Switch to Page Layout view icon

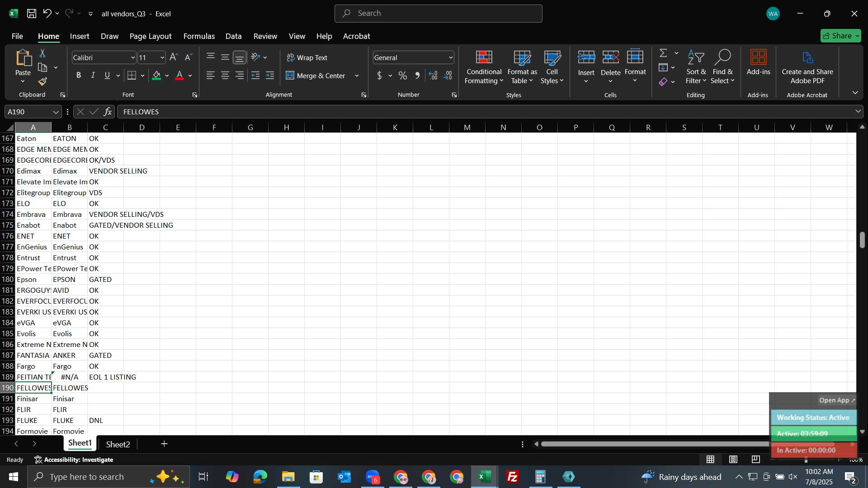tap(733, 460)
